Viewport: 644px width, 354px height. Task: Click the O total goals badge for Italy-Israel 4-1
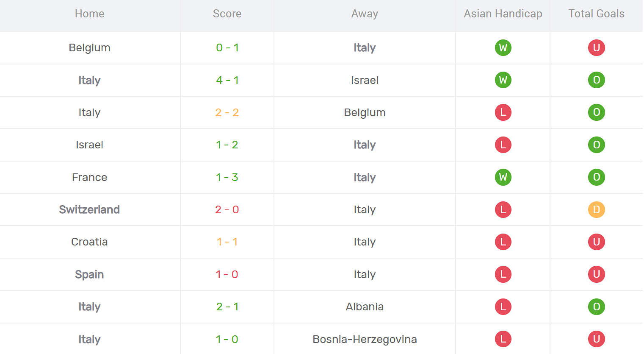596,80
